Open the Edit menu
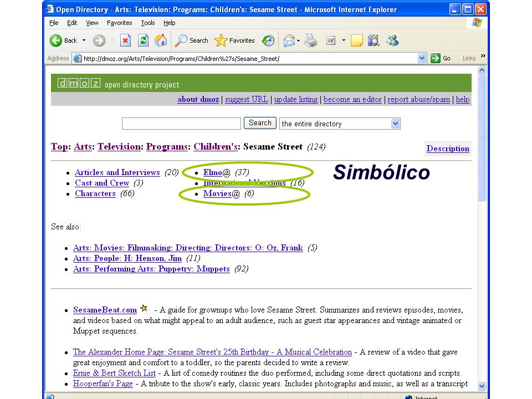 coord(72,23)
